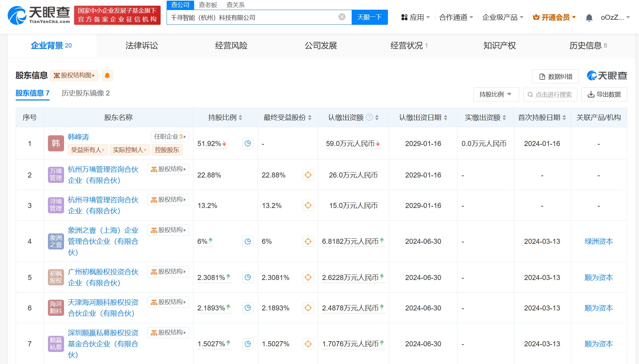Open 天津海河顺科股权投资 shareholder link
639x364 pixels.
(x=103, y=308)
